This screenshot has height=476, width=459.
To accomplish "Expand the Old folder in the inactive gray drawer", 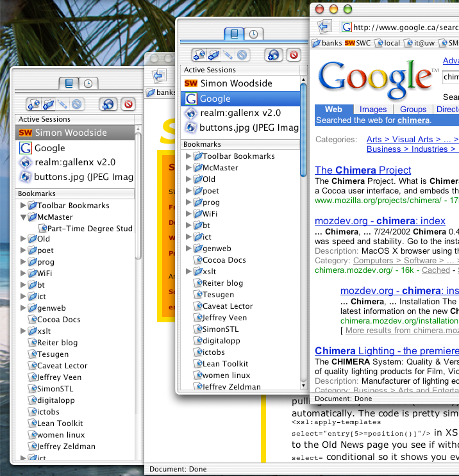I will [x=23, y=239].
